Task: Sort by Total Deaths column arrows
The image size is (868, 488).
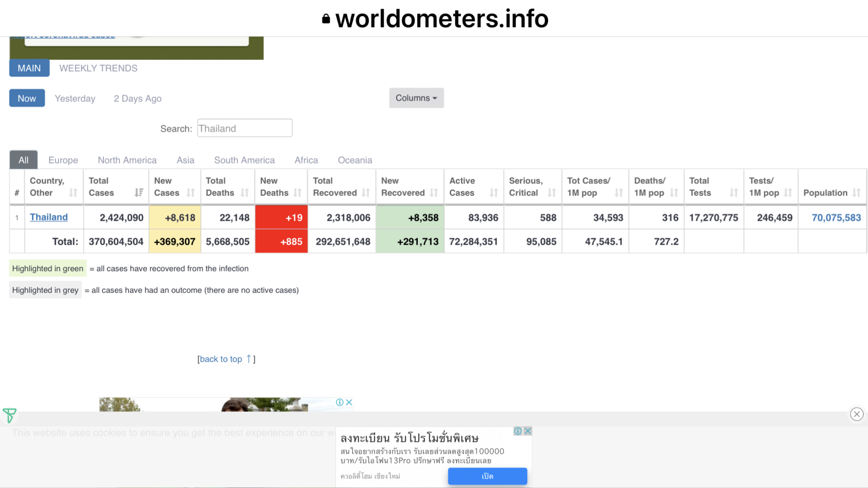Action: [x=245, y=193]
